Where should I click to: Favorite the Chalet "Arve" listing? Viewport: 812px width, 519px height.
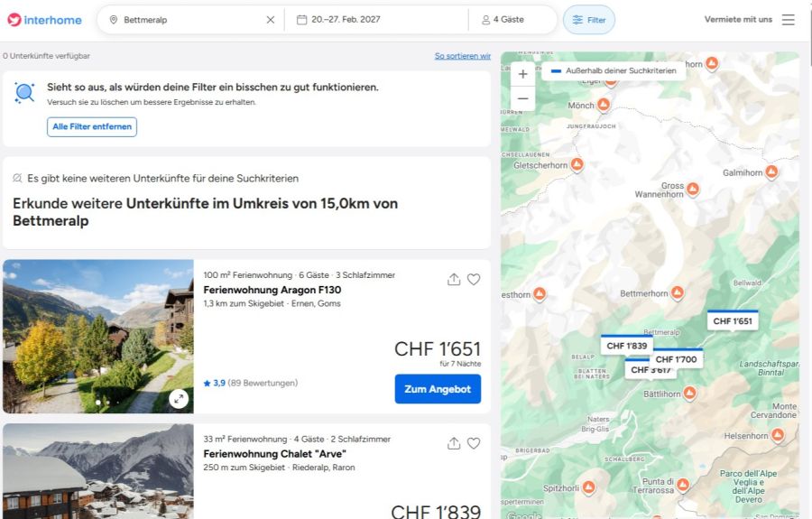coord(474,443)
